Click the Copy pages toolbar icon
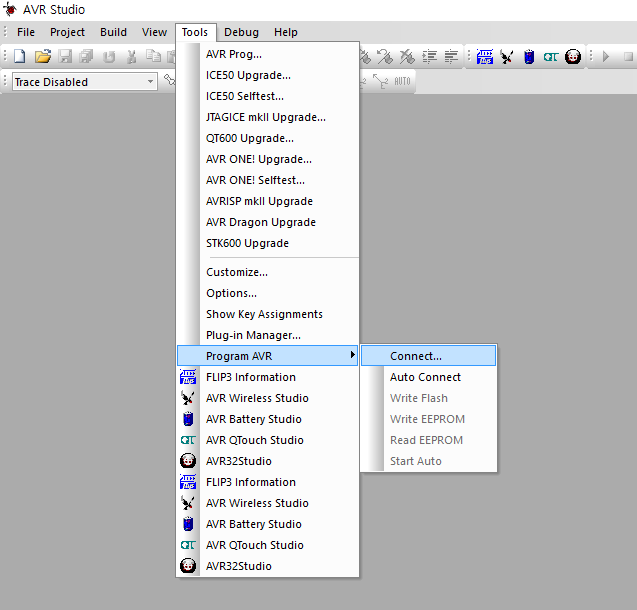637x610 pixels. (153, 56)
